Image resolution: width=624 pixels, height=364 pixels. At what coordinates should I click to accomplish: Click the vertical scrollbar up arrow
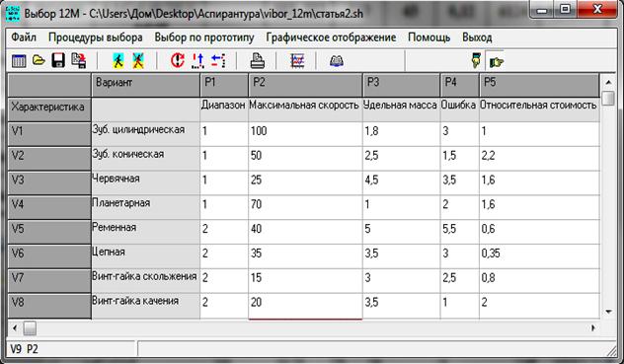[608, 82]
